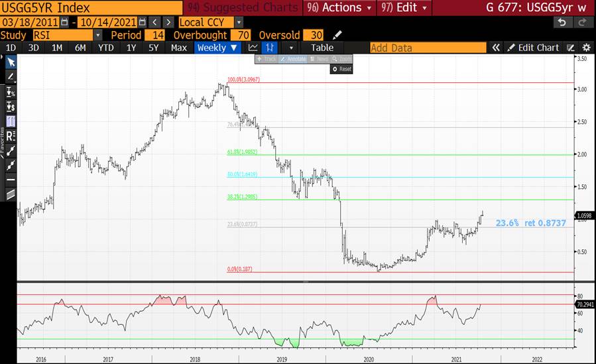Open the 96) Actions menu
This screenshot has width=596, height=364.
click(339, 7)
